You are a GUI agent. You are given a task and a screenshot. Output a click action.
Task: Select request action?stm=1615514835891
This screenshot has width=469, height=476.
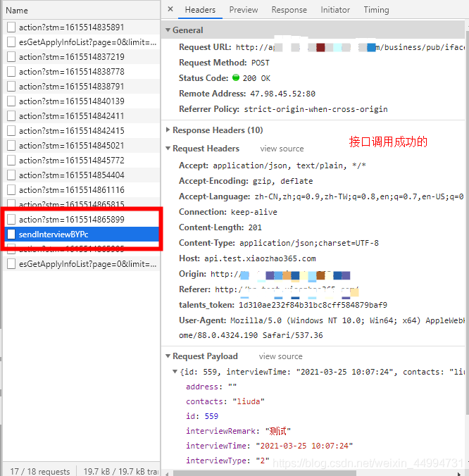[82, 27]
